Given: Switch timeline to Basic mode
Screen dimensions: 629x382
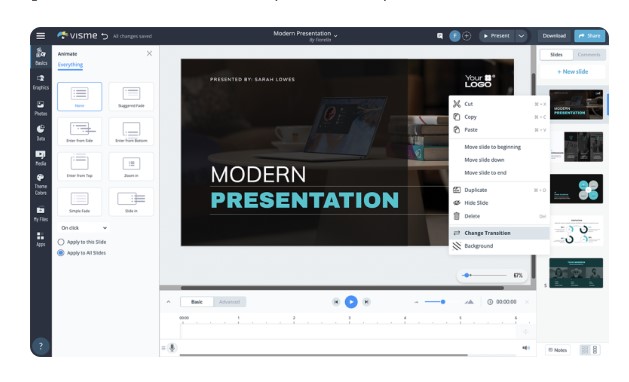Looking at the screenshot, I should [197, 302].
